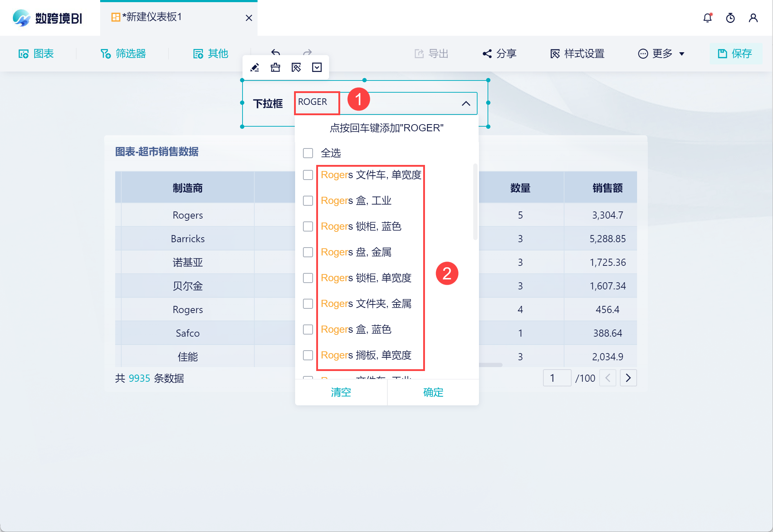This screenshot has height=532, width=773.
Task: Expand the 更多 menu
Action: pyautogui.click(x=662, y=54)
